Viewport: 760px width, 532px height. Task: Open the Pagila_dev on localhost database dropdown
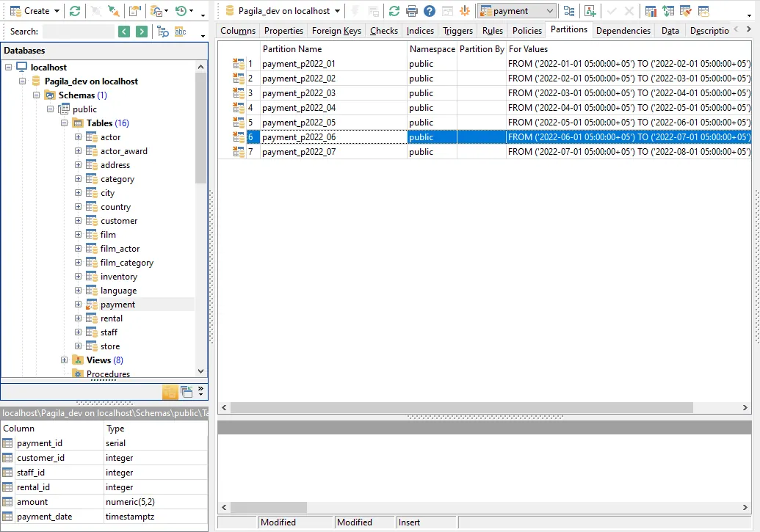[283, 11]
